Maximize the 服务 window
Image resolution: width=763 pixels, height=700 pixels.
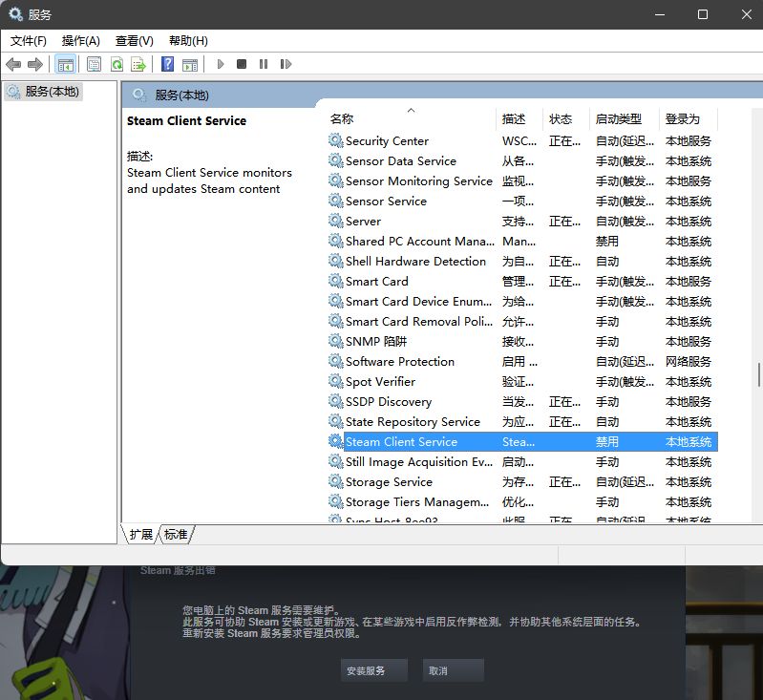point(703,14)
